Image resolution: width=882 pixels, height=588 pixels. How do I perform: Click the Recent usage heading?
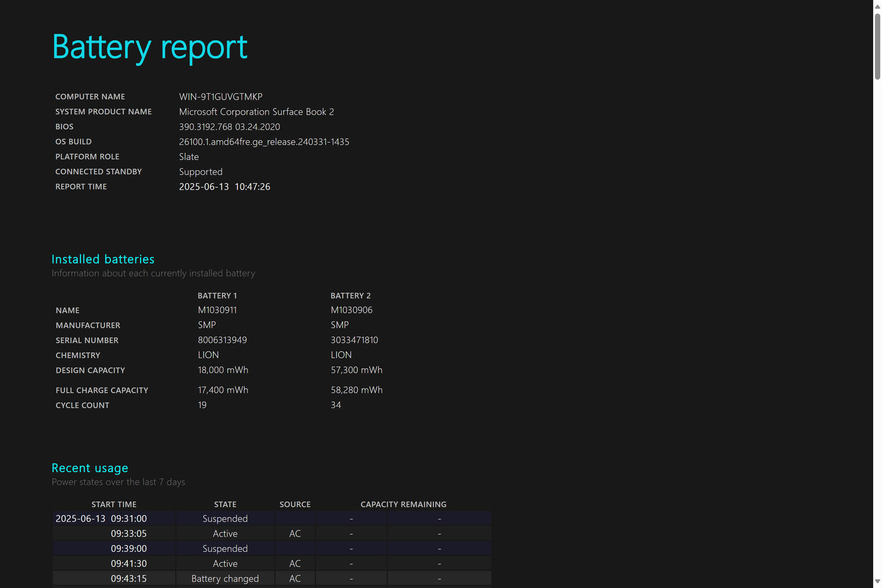pyautogui.click(x=90, y=468)
